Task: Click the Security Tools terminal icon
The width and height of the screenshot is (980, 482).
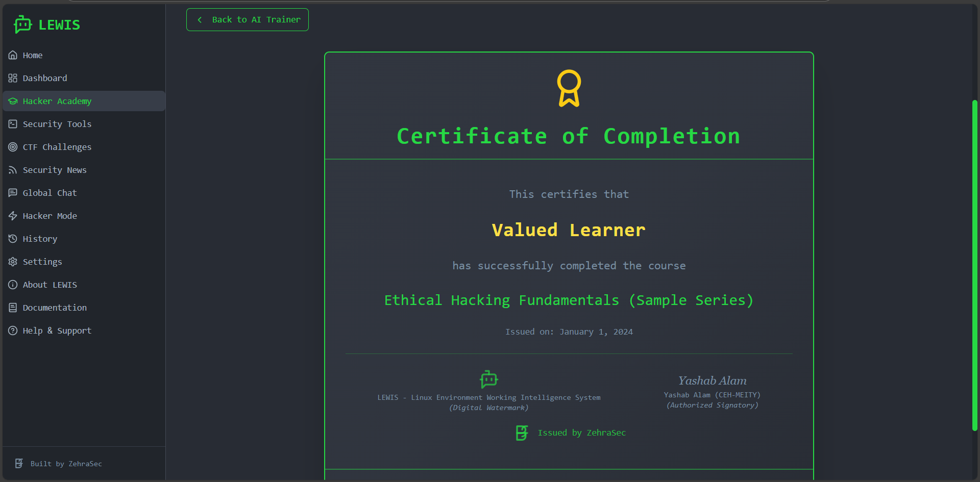Action: click(x=13, y=124)
